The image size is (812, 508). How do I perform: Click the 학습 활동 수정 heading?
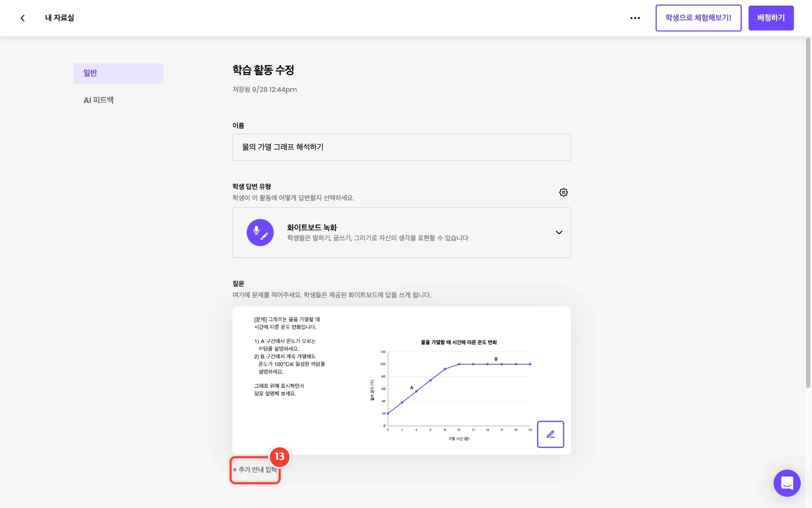(263, 70)
